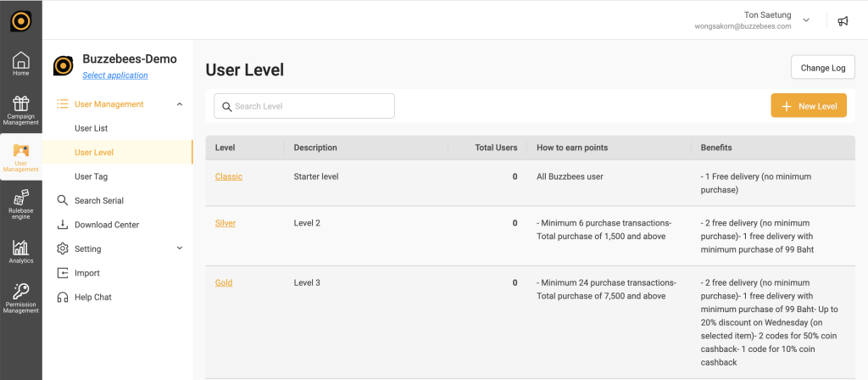
Task: Click the Select application link
Action: coord(114,75)
